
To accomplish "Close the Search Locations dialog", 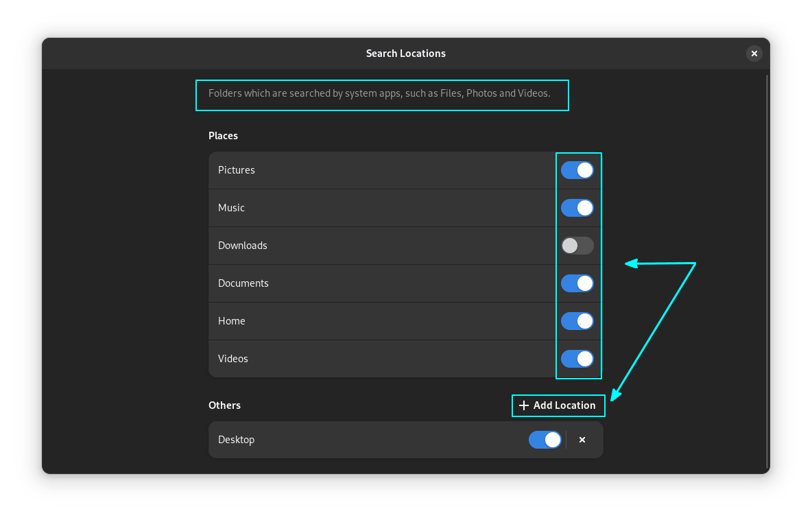I will click(x=754, y=54).
